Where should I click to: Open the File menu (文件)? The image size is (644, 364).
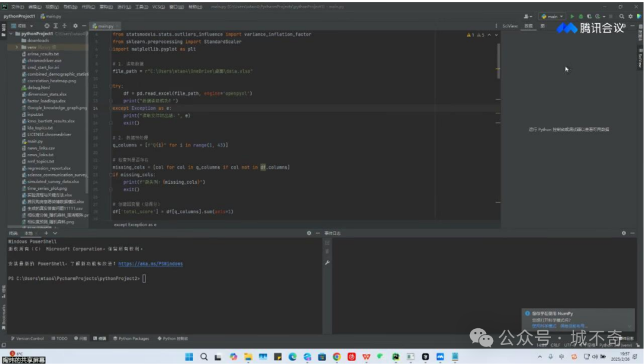(x=17, y=7)
